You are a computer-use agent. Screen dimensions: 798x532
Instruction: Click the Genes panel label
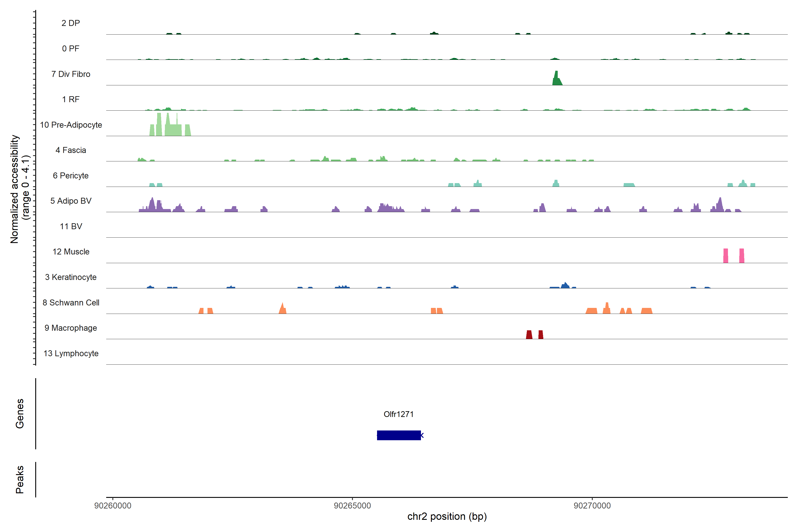(20, 414)
